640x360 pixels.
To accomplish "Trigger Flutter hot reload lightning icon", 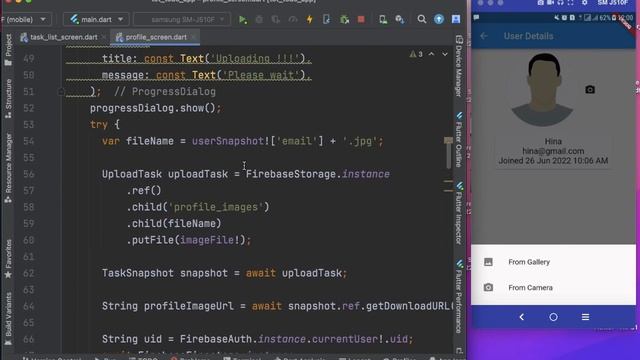I will pyautogui.click(x=310, y=20).
